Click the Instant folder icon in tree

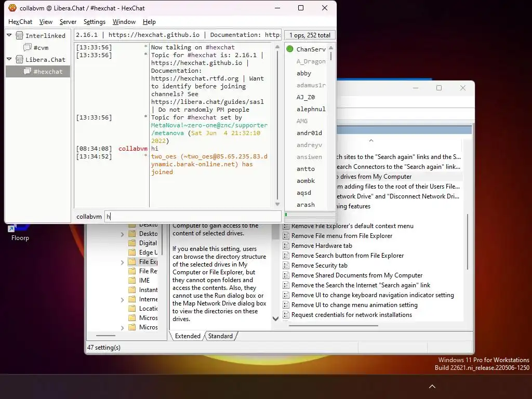point(132,290)
